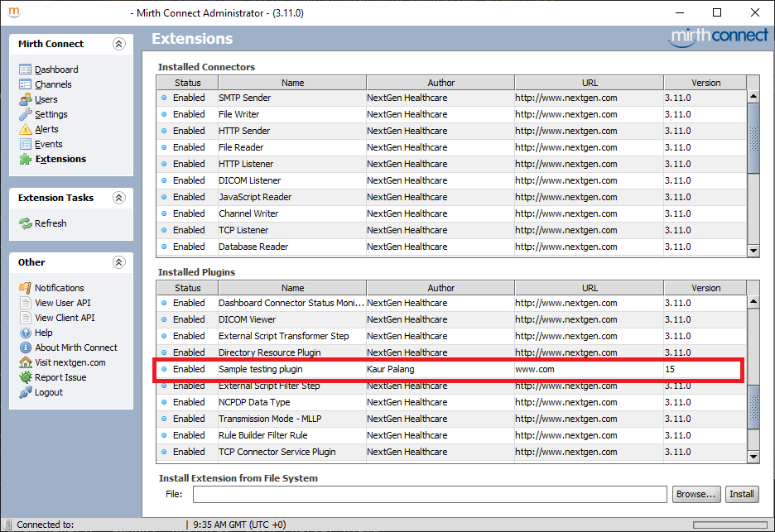Select the File Writer connector row
This screenshot has width=775, height=532.
[451, 114]
